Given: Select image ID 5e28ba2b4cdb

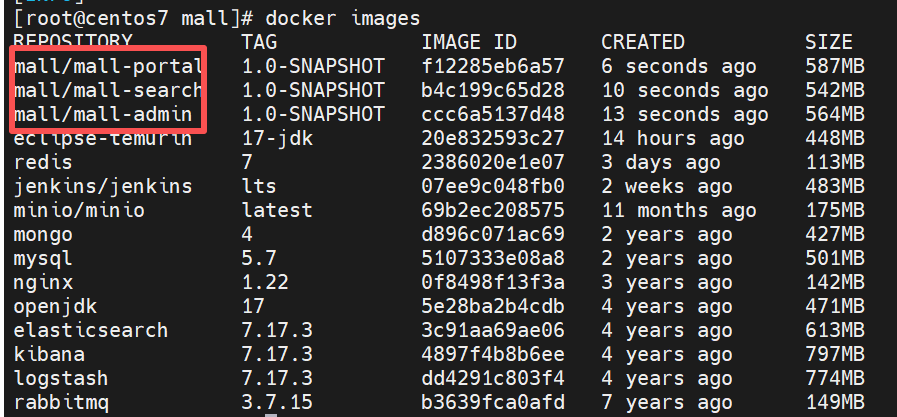Looking at the screenshot, I should 493,307.
